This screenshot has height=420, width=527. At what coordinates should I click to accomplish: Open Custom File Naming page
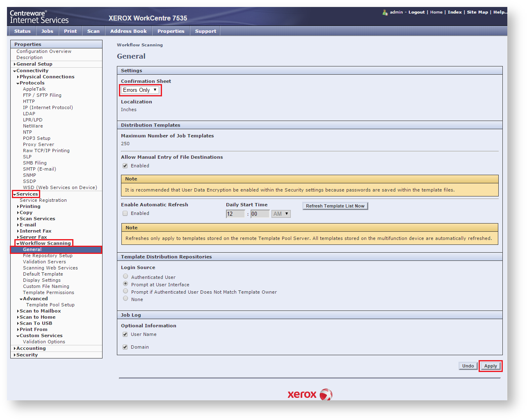tap(46, 286)
